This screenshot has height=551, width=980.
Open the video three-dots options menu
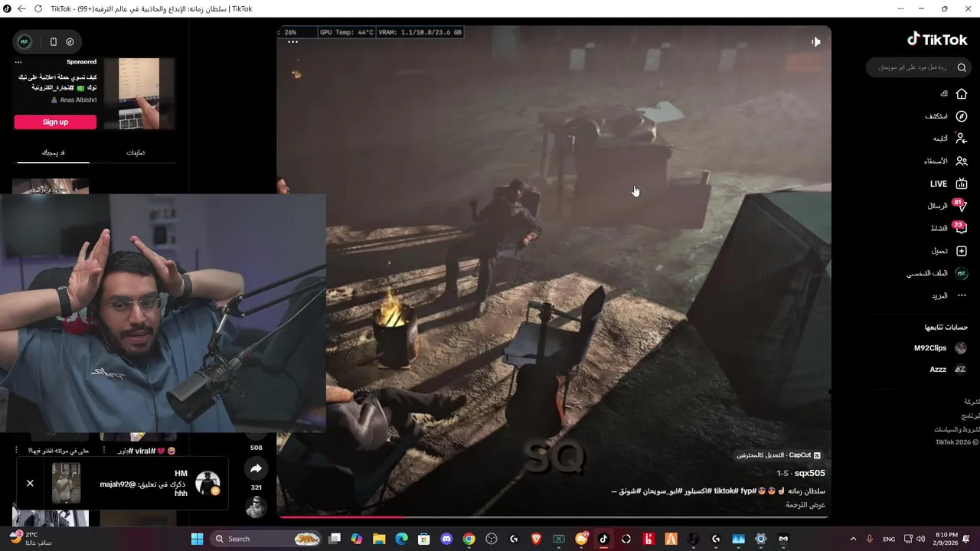(x=292, y=42)
